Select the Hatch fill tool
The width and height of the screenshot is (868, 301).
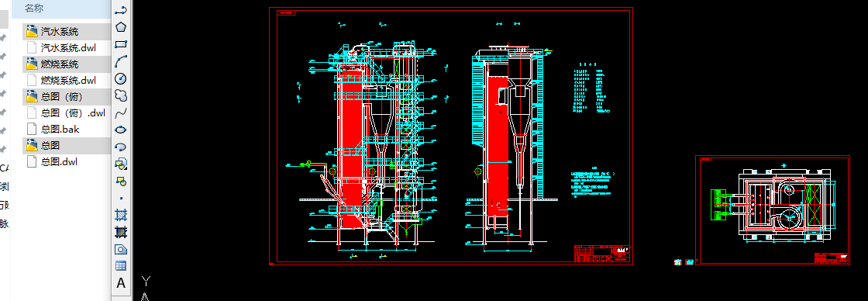(x=120, y=215)
